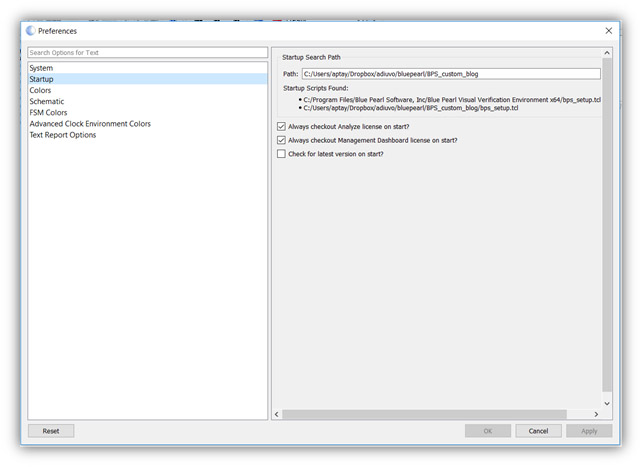Select Text Report Options category
Viewport: 642px width, 467px height.
coord(63,135)
